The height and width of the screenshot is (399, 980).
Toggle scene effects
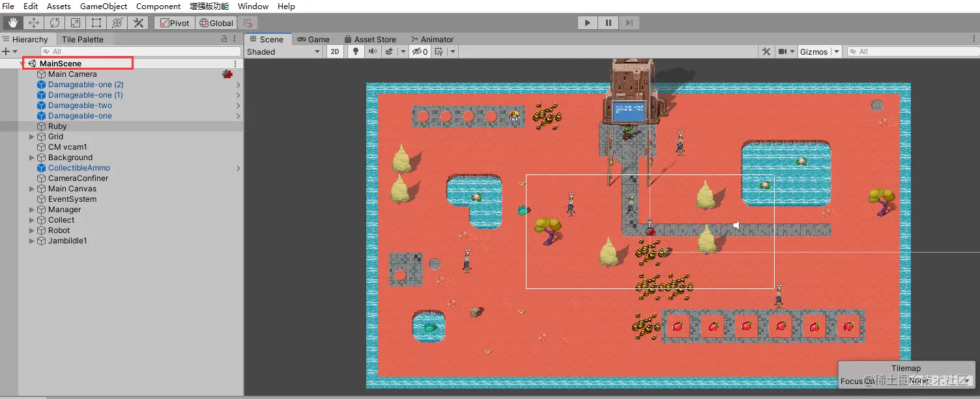click(x=389, y=51)
